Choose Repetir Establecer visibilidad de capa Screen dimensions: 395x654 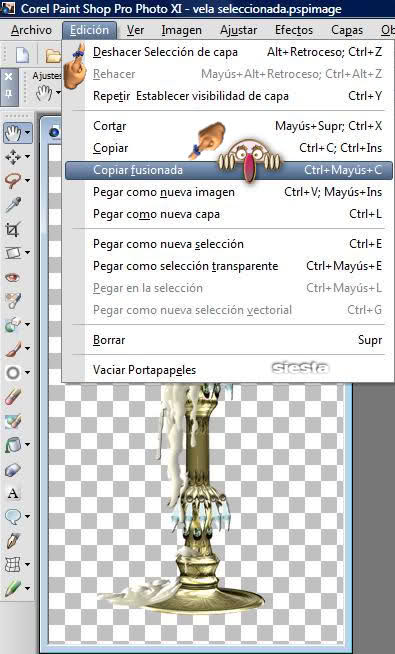[x=229, y=96]
